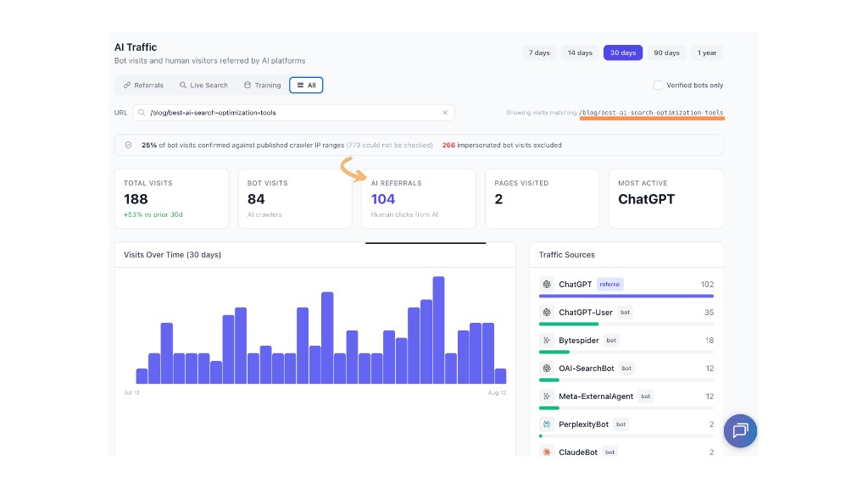Viewport: 868px width, 488px height.
Task: Set time range to 7 days
Action: click(x=539, y=53)
